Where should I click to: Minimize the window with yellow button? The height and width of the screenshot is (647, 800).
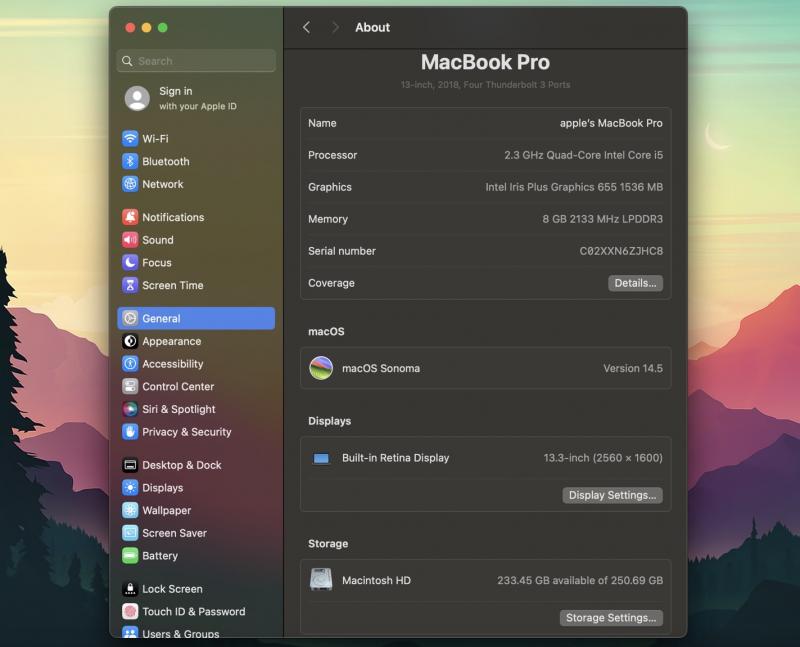[146, 28]
